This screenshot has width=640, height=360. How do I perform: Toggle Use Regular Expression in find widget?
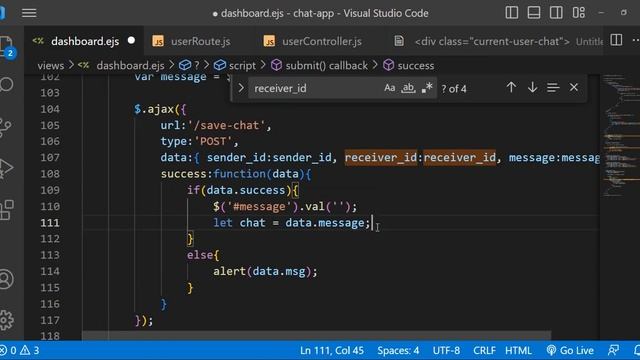(x=427, y=88)
